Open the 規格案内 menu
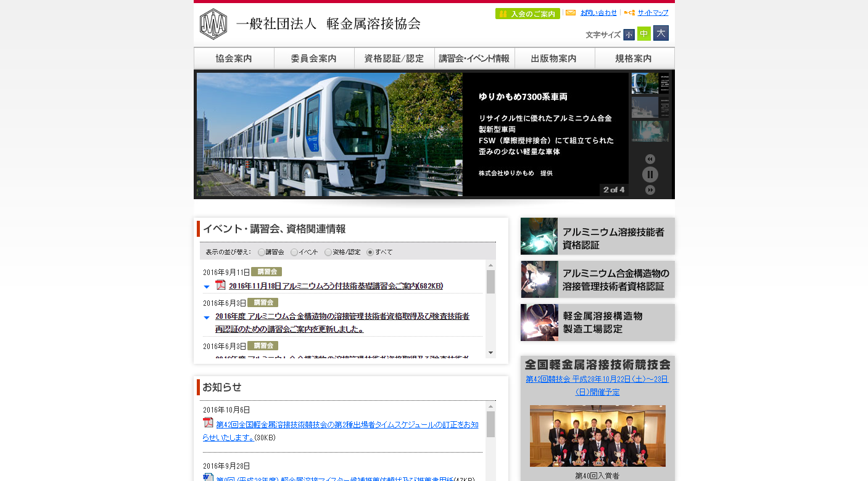Screen dimensions: 868x481 (634, 59)
